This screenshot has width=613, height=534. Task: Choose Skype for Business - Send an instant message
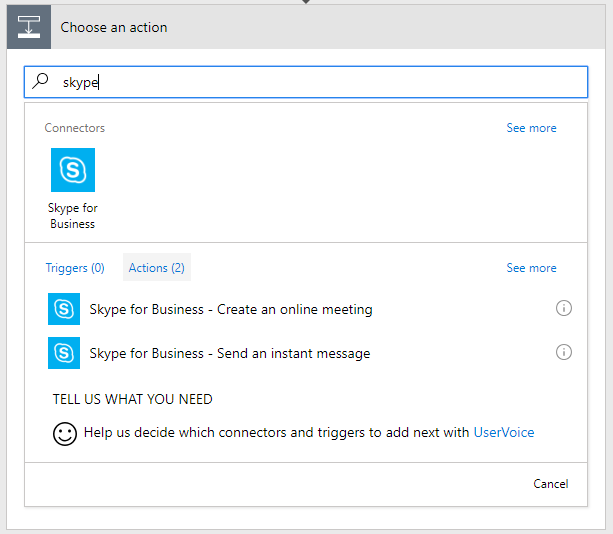230,354
